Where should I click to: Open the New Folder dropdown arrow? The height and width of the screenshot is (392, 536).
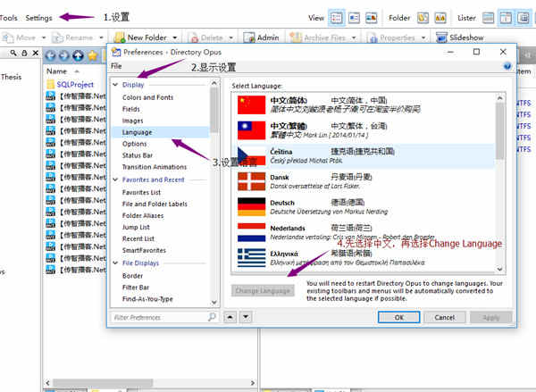click(x=175, y=38)
